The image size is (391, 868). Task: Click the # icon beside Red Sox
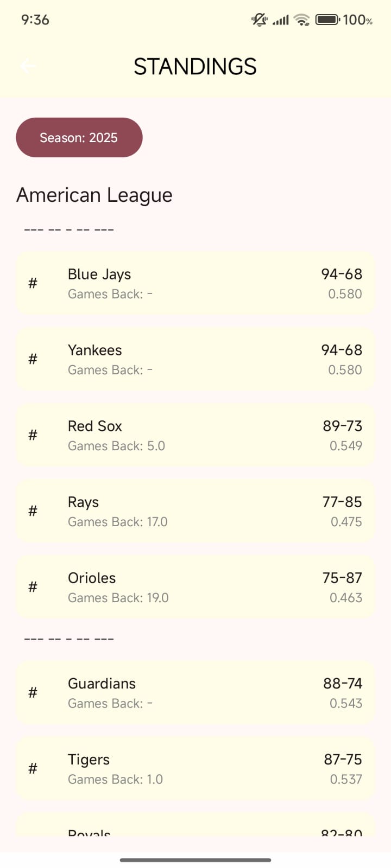[33, 435]
